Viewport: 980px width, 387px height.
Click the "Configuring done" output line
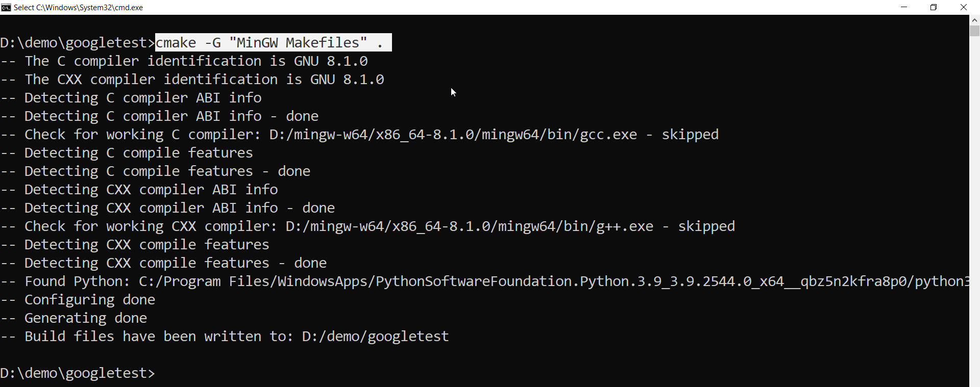90,300
